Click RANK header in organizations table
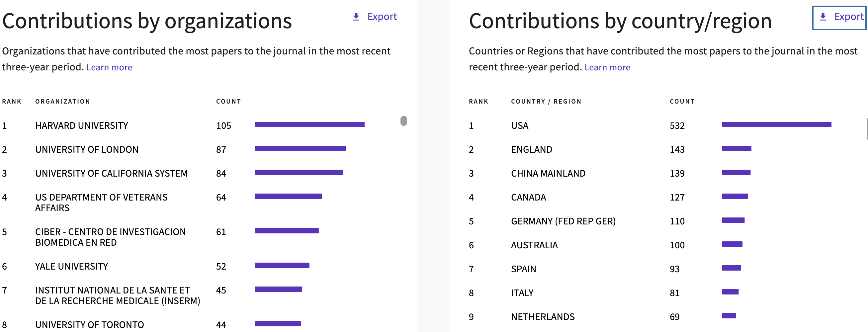This screenshot has height=332, width=868. tap(12, 102)
